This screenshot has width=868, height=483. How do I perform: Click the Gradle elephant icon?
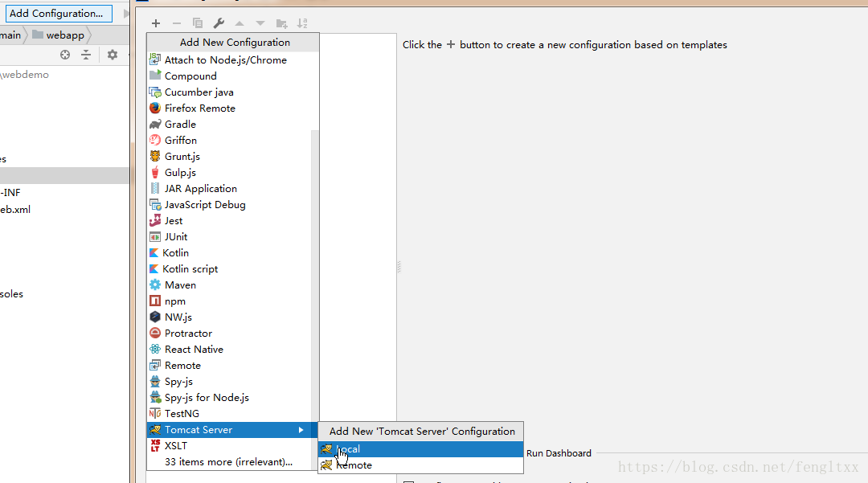coord(155,124)
